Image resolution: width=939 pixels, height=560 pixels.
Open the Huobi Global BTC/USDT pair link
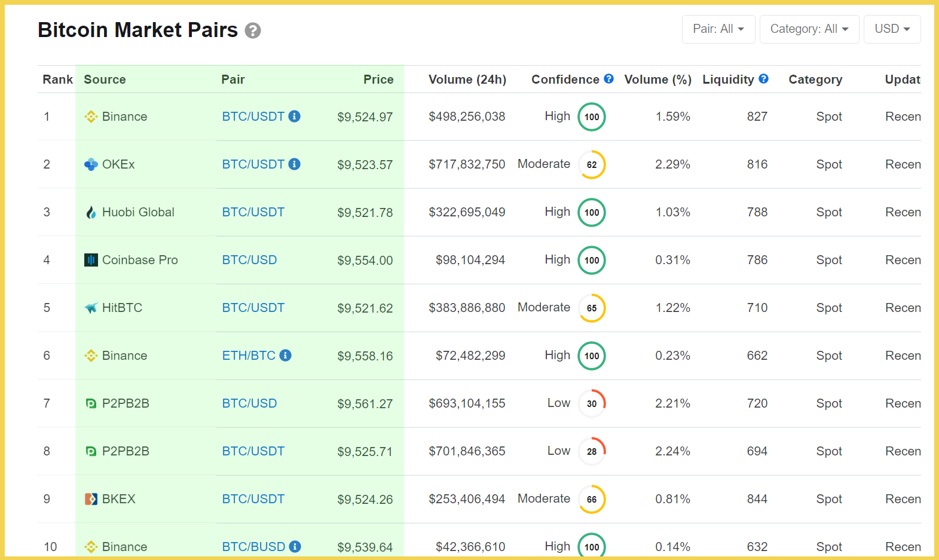[253, 212]
